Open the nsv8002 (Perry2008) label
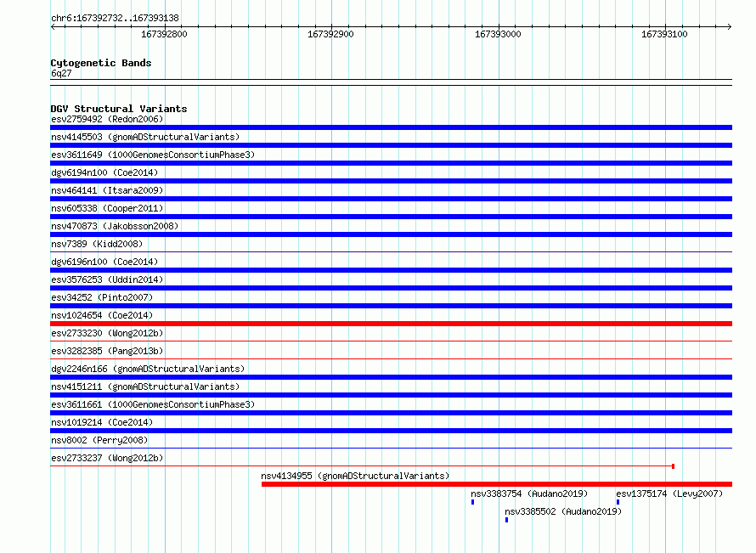Screen dimensions: 756x553 click(99, 440)
